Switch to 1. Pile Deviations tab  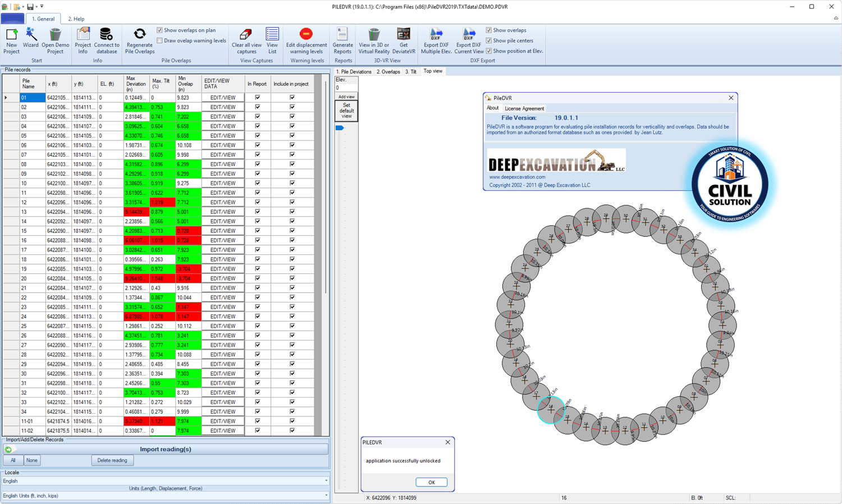click(354, 72)
